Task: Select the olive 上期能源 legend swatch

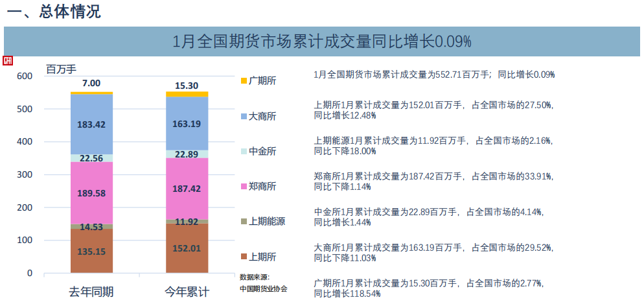Action: click(x=244, y=222)
